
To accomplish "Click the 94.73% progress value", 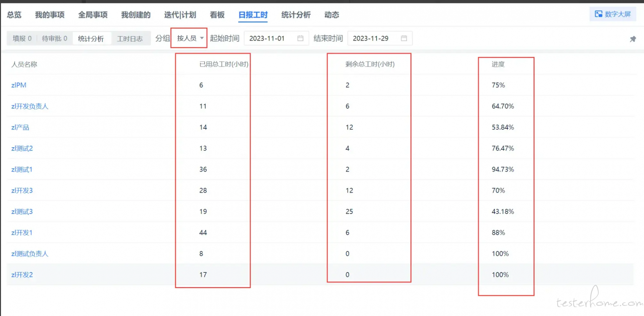I will (503, 169).
